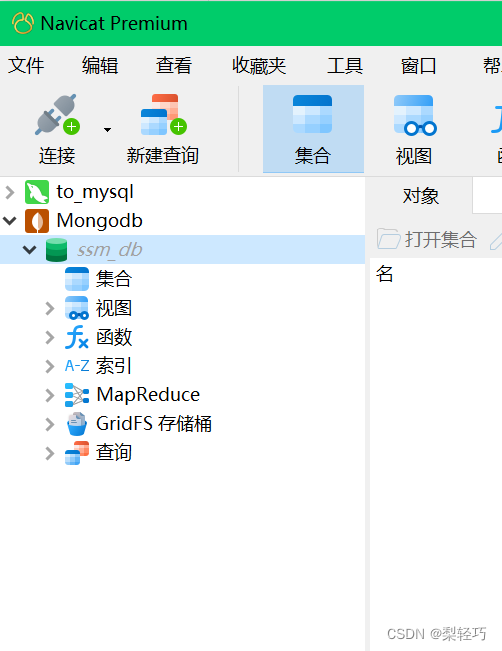Click the ssm_db green database icon
The image size is (502, 651).
(x=56, y=250)
